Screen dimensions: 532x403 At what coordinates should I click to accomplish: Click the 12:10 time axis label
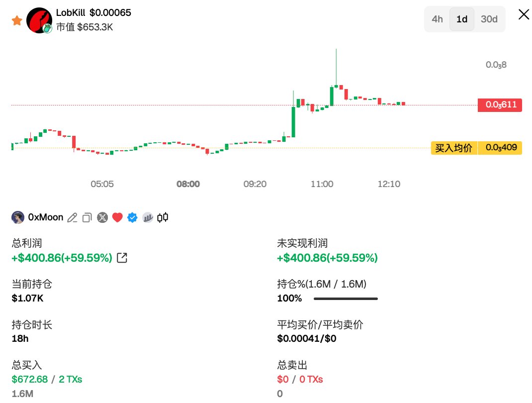(x=389, y=184)
